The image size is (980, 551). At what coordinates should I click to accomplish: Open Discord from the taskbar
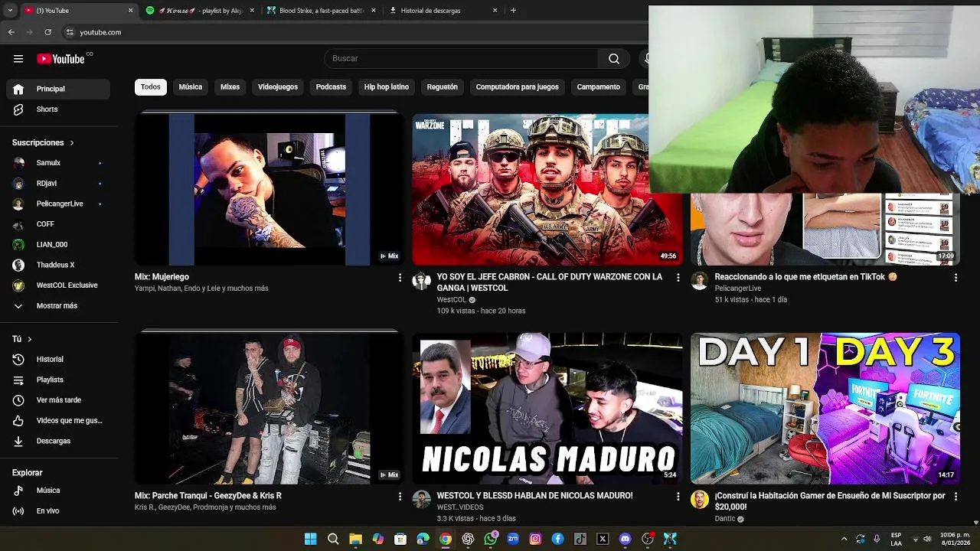tap(625, 539)
